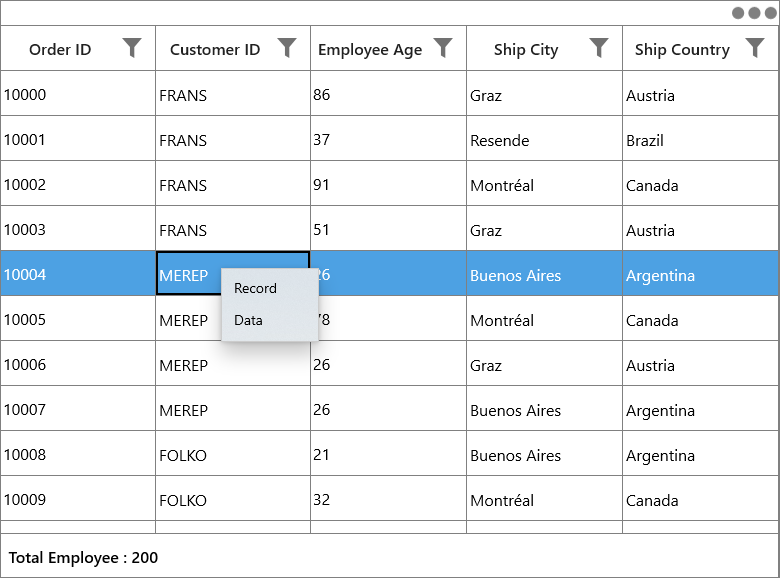Select the order 10003 cell
Image resolution: width=780 pixels, height=578 pixels.
(x=78, y=228)
